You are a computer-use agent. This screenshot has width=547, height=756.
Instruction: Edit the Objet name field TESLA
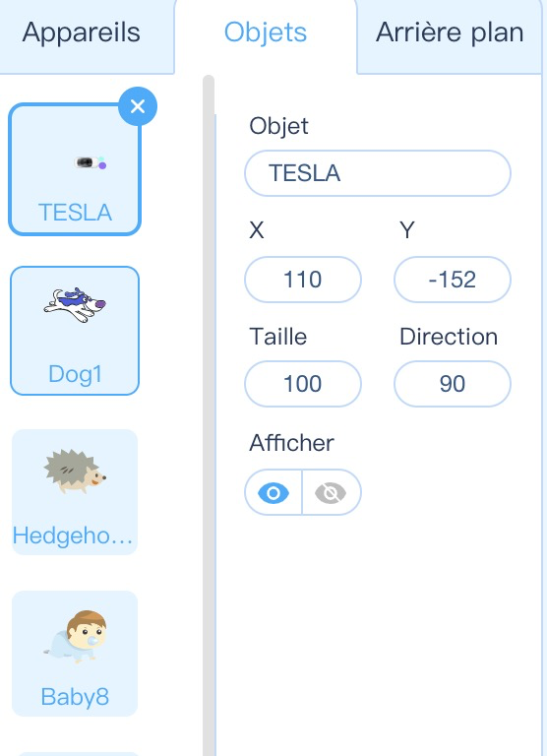point(378,173)
